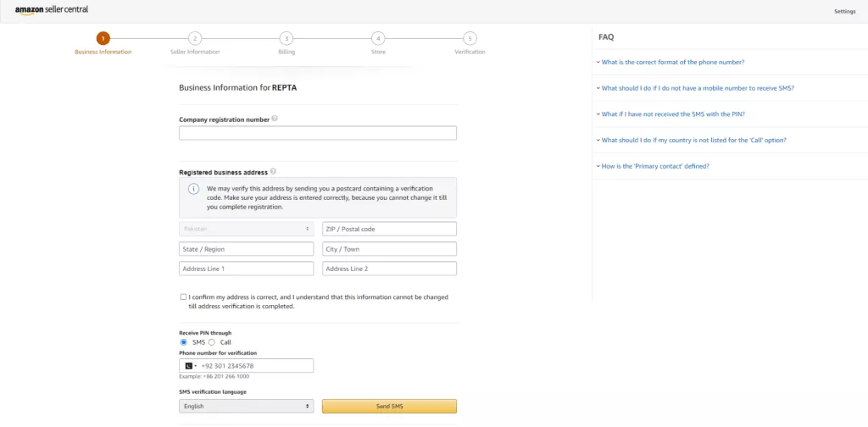Expand FAQ about how Primary contact is defined

coord(655,166)
